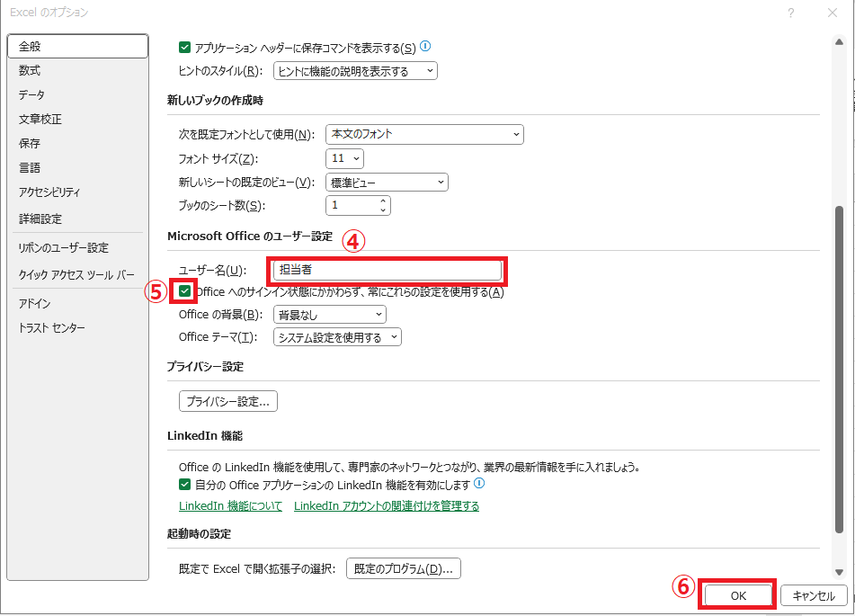Click the info icon next to LinkedIn checkbox

479,483
